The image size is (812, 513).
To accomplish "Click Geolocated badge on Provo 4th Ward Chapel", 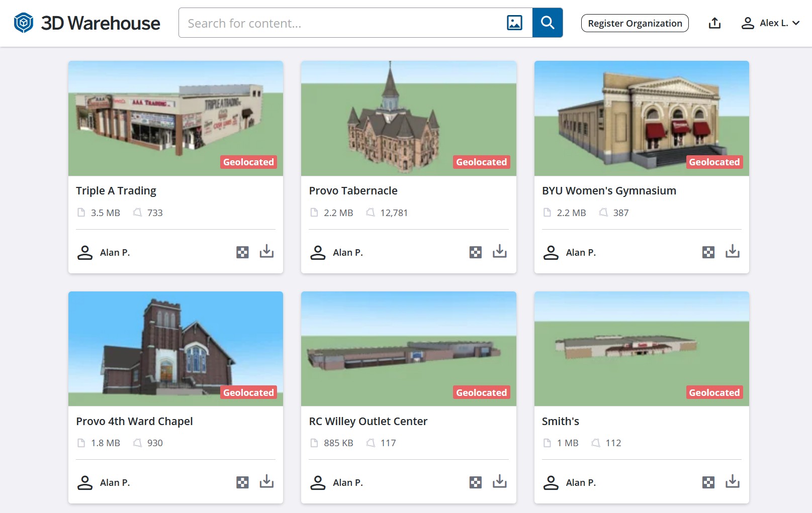I will 248,392.
